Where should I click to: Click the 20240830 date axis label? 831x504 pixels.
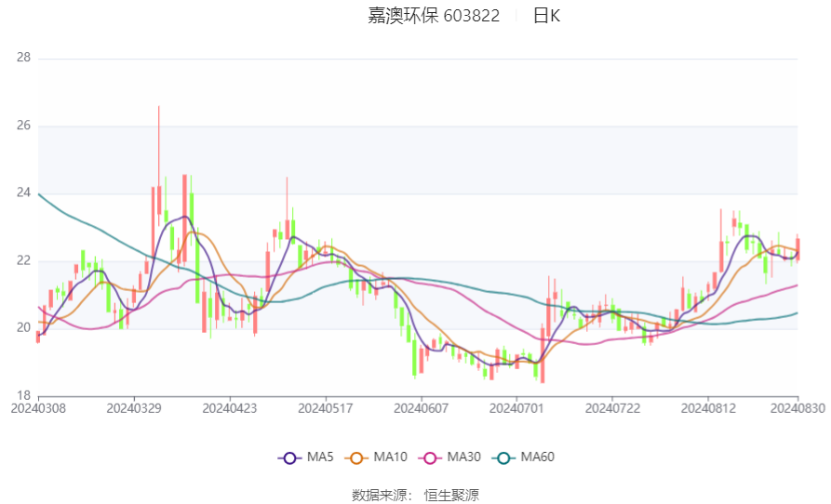click(x=797, y=409)
